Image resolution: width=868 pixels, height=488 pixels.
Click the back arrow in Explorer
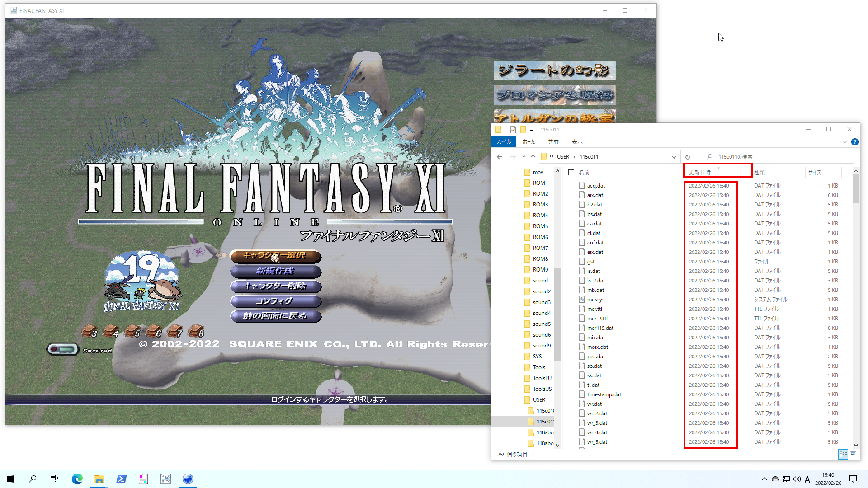pos(500,157)
